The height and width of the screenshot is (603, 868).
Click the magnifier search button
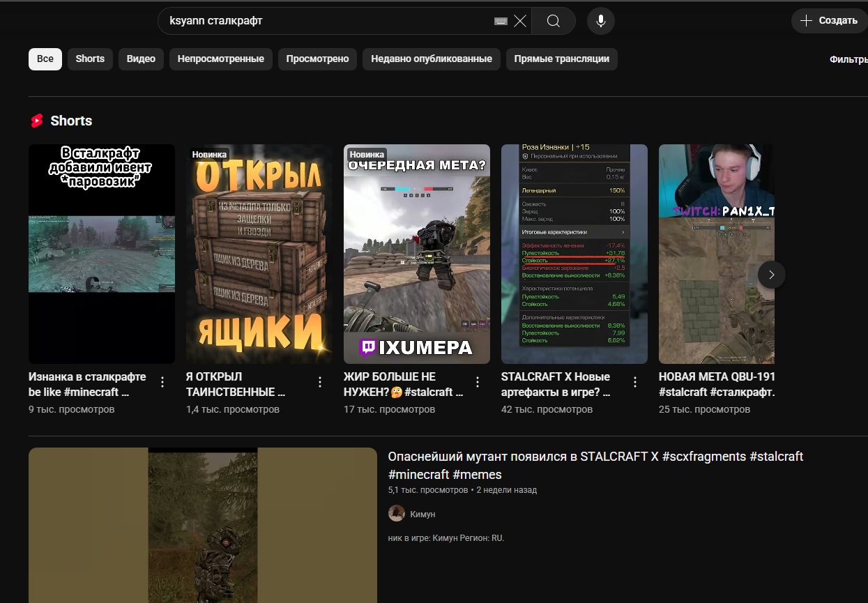click(x=554, y=21)
